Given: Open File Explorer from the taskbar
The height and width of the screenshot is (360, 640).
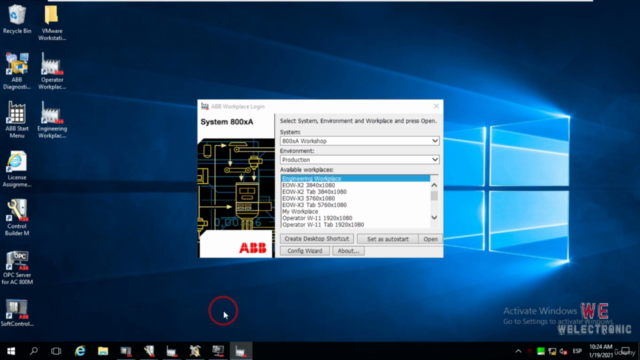Looking at the screenshot, I should [103, 351].
